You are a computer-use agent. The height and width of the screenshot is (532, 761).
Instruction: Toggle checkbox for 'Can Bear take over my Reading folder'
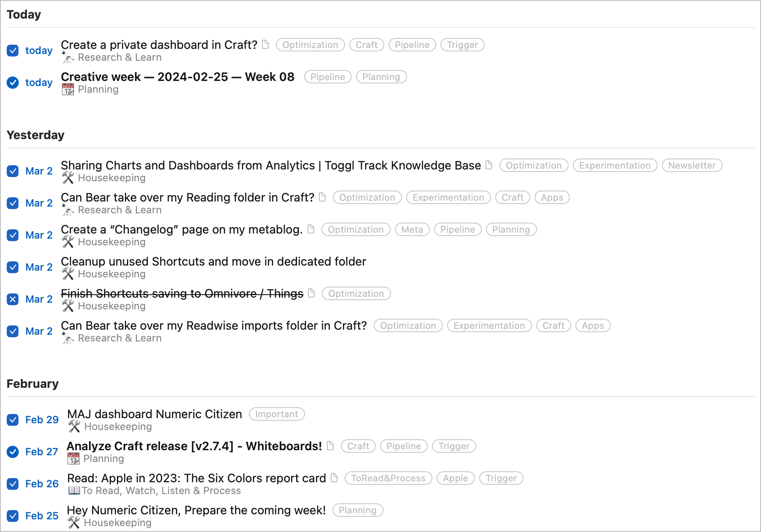pos(13,203)
